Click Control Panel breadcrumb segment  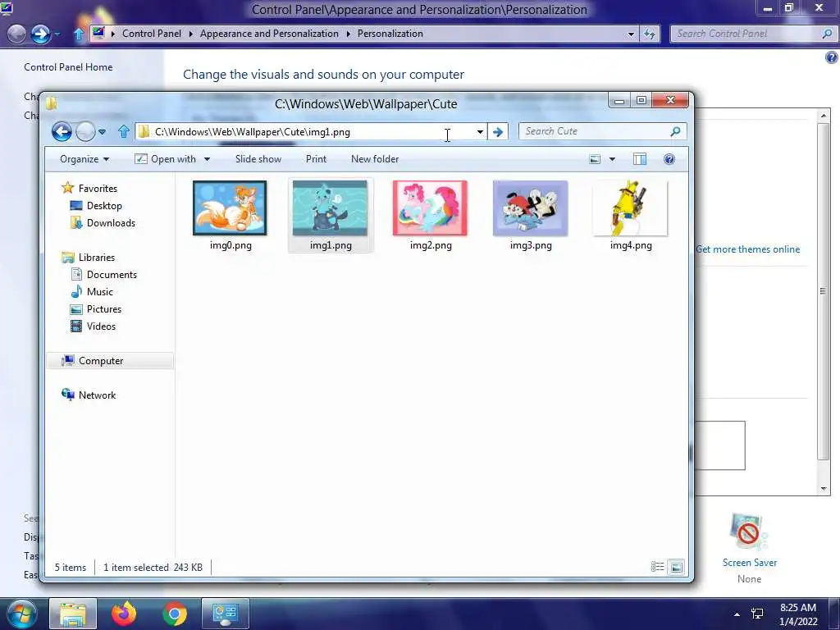point(152,33)
